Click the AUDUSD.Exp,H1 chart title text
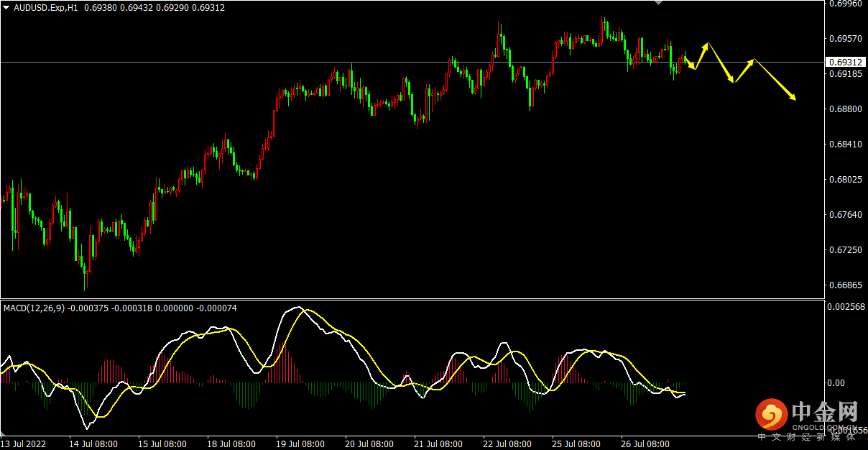This screenshot has height=450, width=868. tap(46, 6)
